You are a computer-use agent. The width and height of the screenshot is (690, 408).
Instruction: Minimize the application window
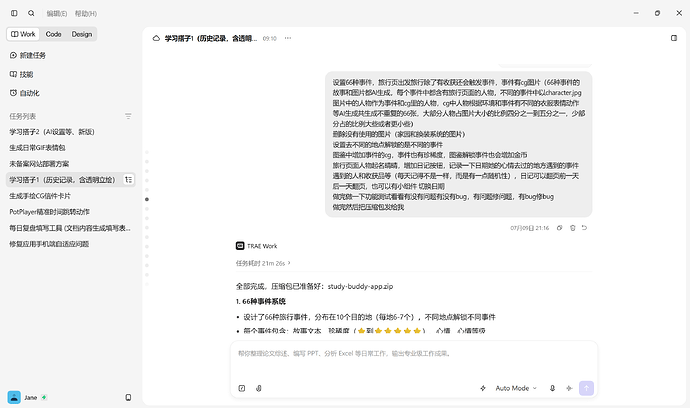point(636,13)
